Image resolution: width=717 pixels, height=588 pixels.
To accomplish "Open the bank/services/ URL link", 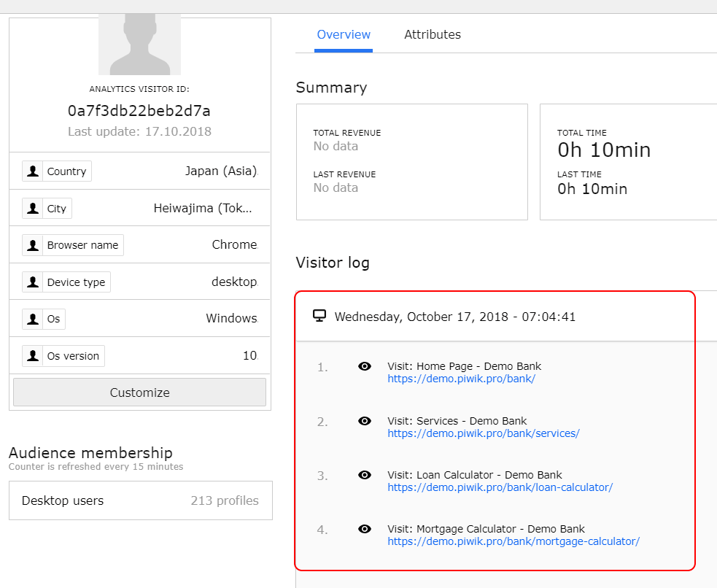I will [483, 433].
